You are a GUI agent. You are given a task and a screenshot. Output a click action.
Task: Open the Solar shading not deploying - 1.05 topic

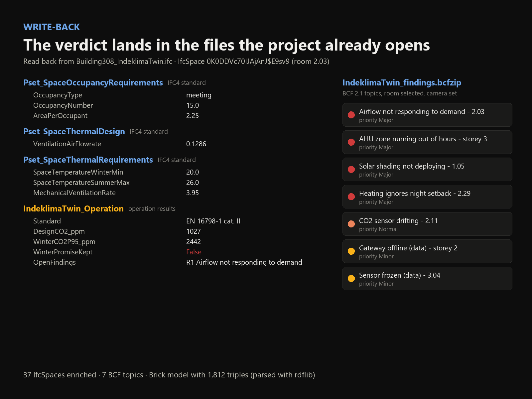pos(427,169)
